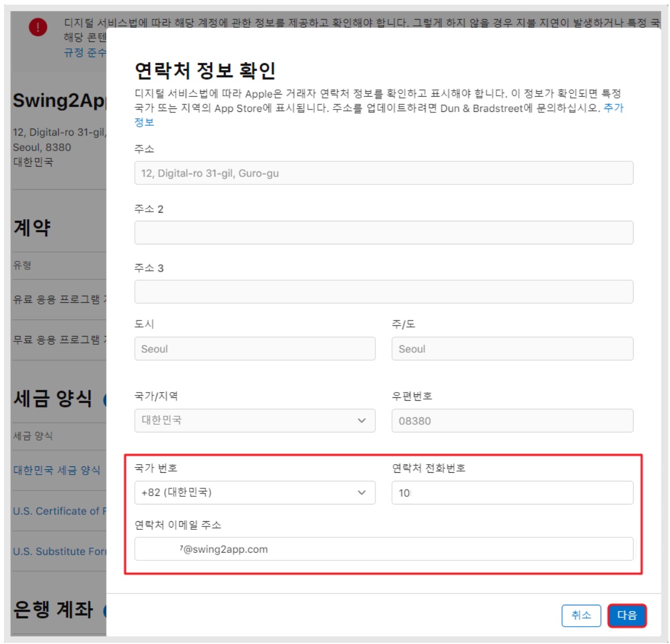Screen dimensions: 670x644
Task: Open the 추가 정보 link
Action: (x=613, y=108)
